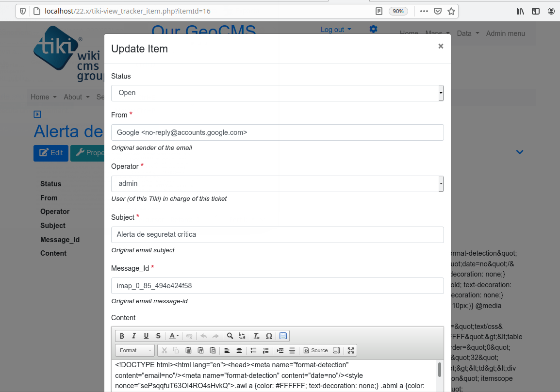Click the Tiki wiki cms logo

(68, 53)
